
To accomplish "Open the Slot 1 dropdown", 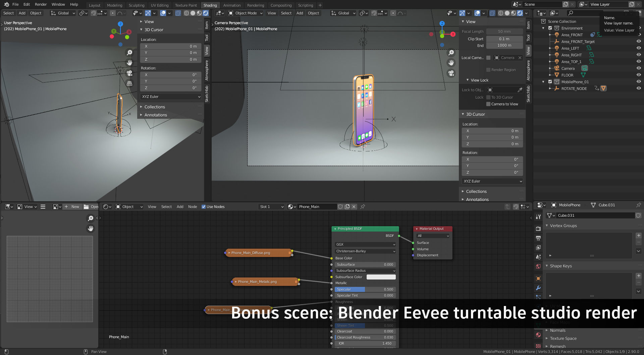I will (272, 207).
